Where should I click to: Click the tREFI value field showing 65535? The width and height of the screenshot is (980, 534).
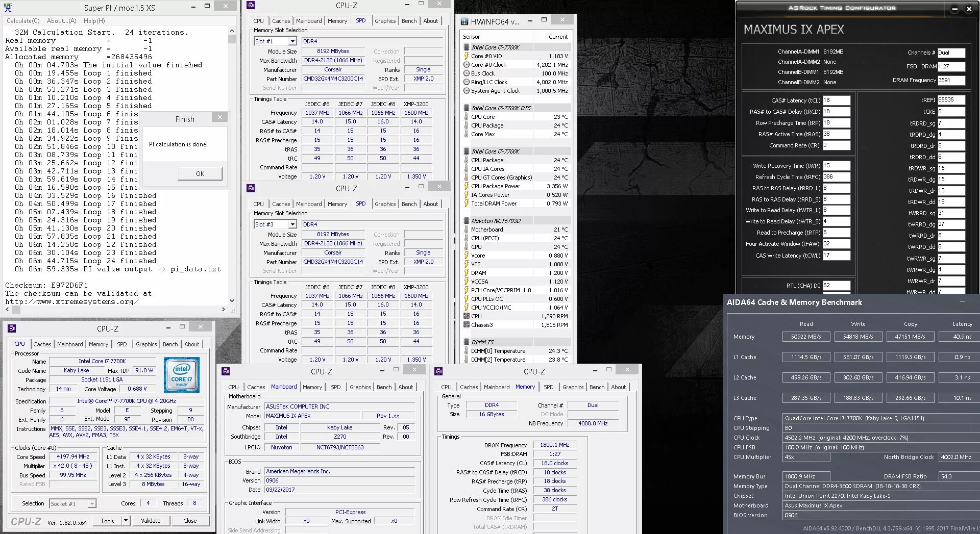[951, 100]
